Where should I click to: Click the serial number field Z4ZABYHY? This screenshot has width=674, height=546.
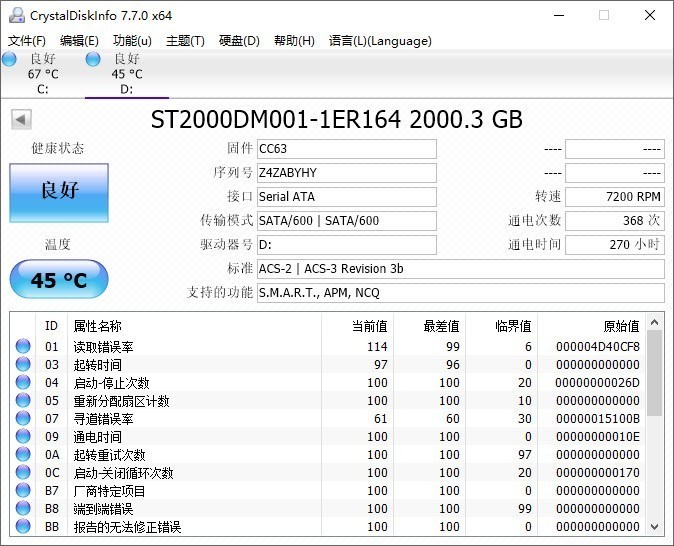click(347, 173)
